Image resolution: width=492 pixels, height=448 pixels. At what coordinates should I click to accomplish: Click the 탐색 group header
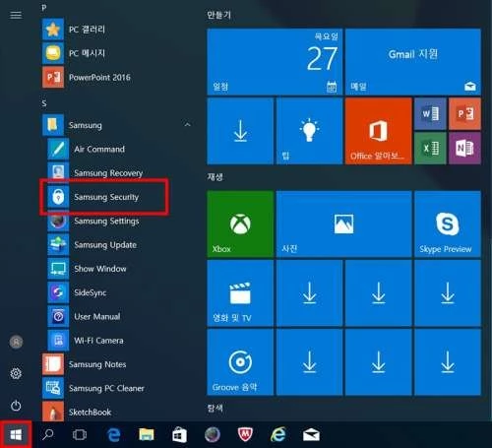(215, 409)
